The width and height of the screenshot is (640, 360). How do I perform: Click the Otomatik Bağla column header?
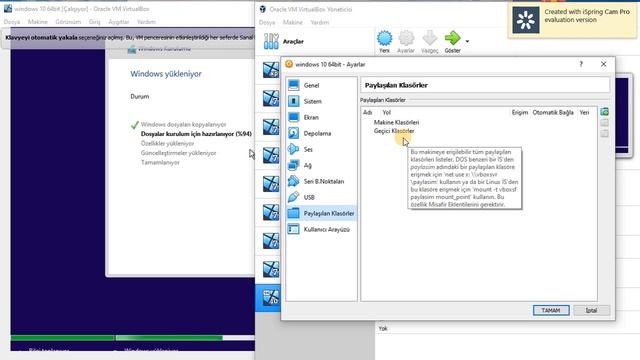pos(553,112)
